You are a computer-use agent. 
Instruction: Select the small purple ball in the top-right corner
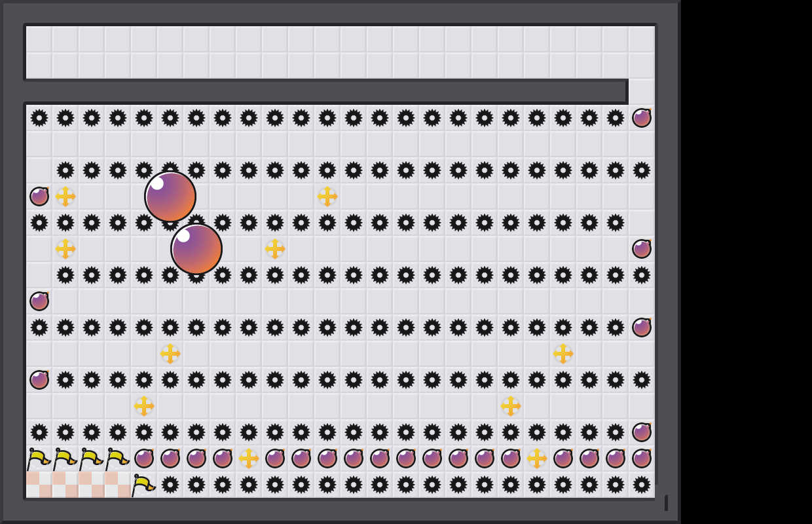click(x=642, y=118)
